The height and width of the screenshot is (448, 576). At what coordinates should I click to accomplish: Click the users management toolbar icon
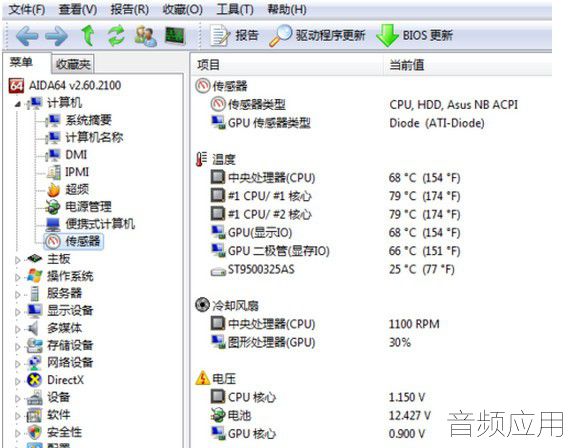click(x=145, y=36)
